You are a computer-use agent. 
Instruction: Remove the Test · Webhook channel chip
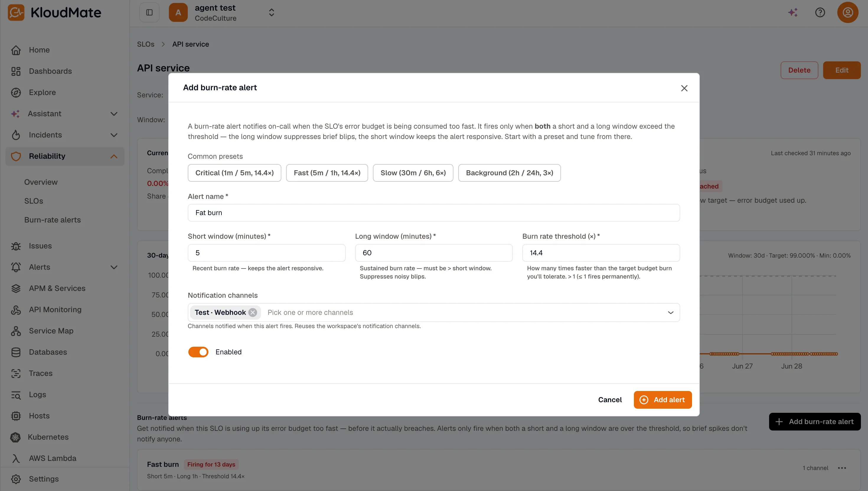pos(253,312)
